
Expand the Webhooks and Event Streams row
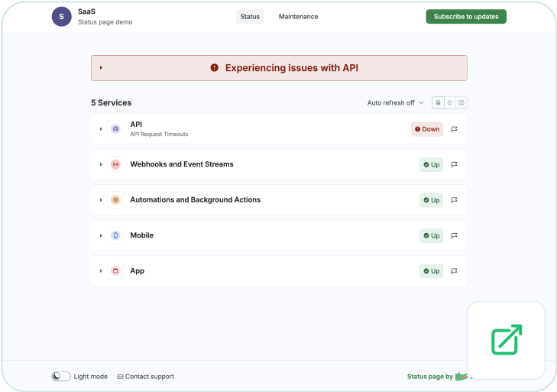pyautogui.click(x=101, y=164)
